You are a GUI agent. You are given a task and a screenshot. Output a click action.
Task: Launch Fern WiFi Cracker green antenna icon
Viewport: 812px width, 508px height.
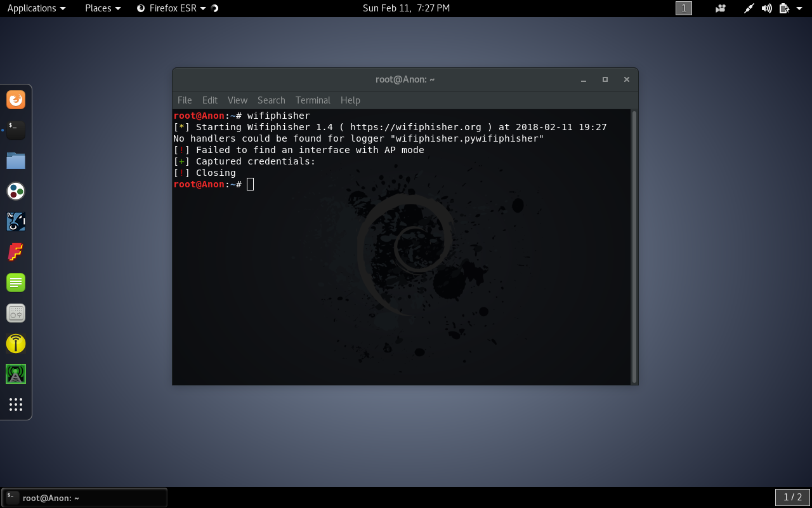point(15,374)
